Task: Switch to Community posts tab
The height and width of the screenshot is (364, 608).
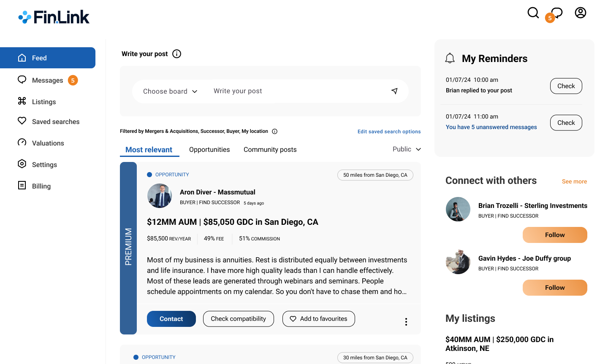Action: (x=270, y=150)
